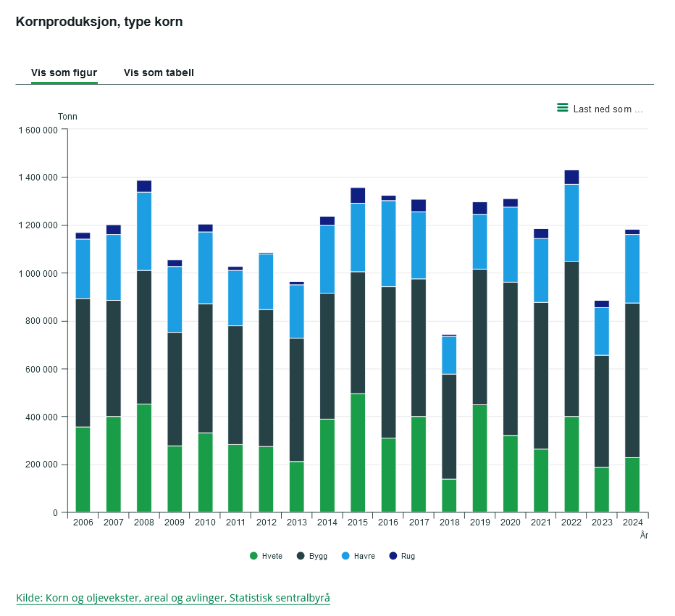Switch to 'Vis som tabell' tab
This screenshot has height=616, width=675.
[159, 72]
